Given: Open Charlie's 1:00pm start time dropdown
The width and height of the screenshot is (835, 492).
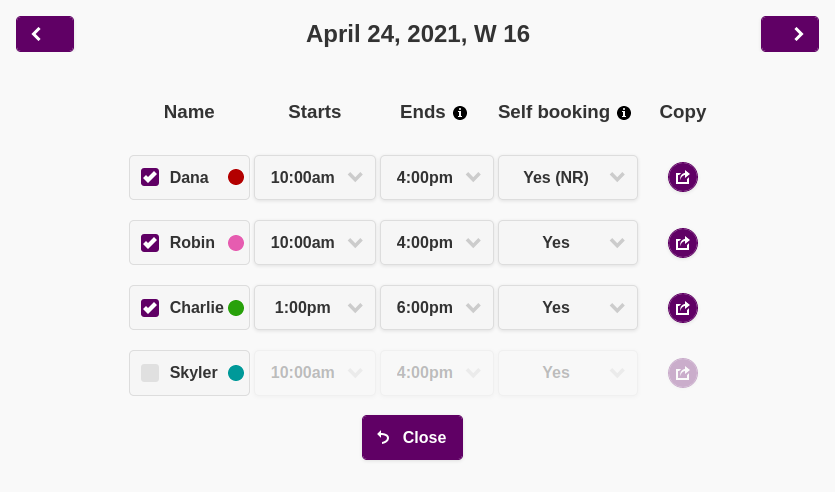Looking at the screenshot, I should (x=315, y=308).
